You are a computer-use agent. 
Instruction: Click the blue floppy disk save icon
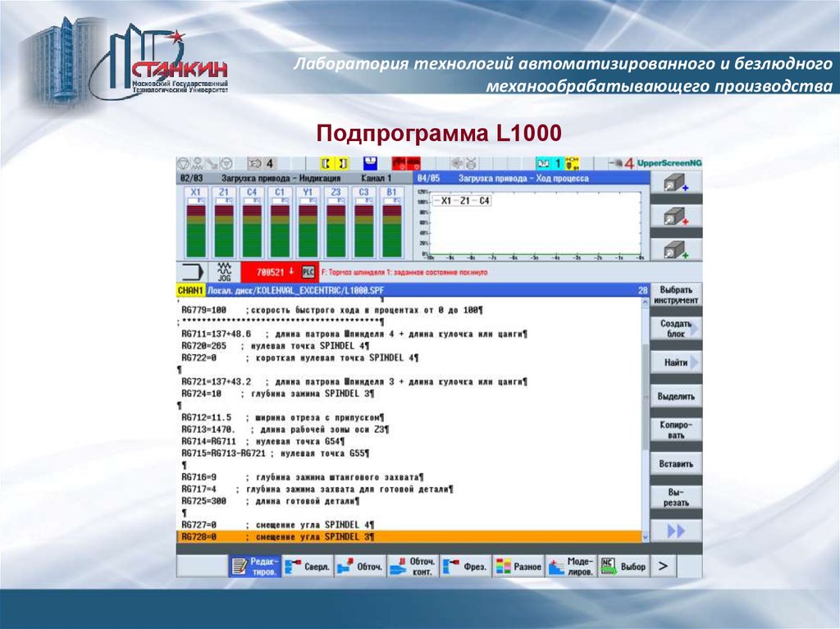(x=371, y=163)
